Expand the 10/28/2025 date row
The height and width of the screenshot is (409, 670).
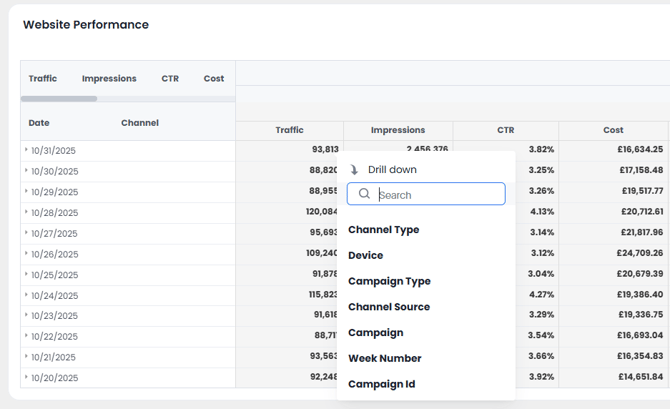coord(26,212)
